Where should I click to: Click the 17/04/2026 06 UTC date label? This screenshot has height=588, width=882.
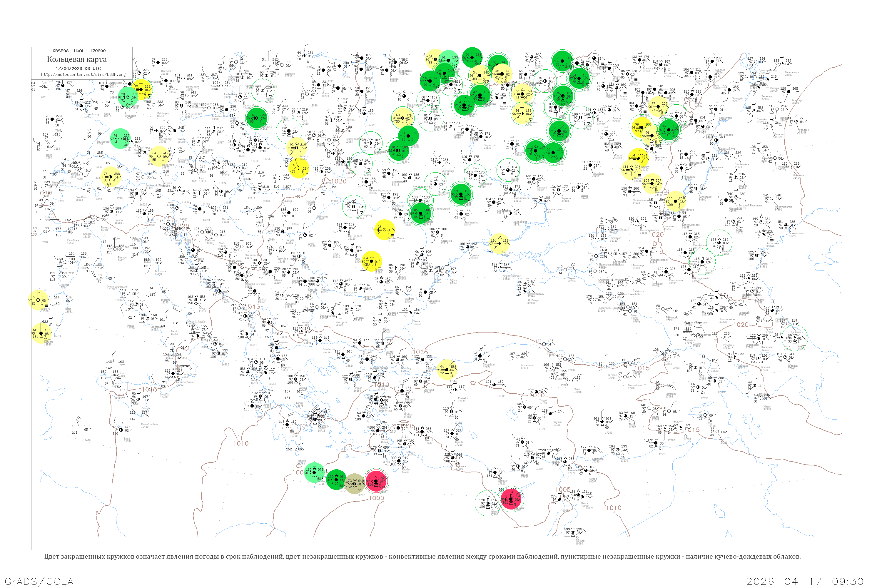78,69
